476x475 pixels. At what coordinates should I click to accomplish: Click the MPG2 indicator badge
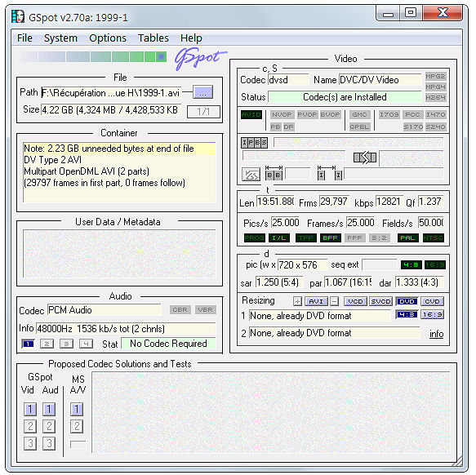[435, 76]
